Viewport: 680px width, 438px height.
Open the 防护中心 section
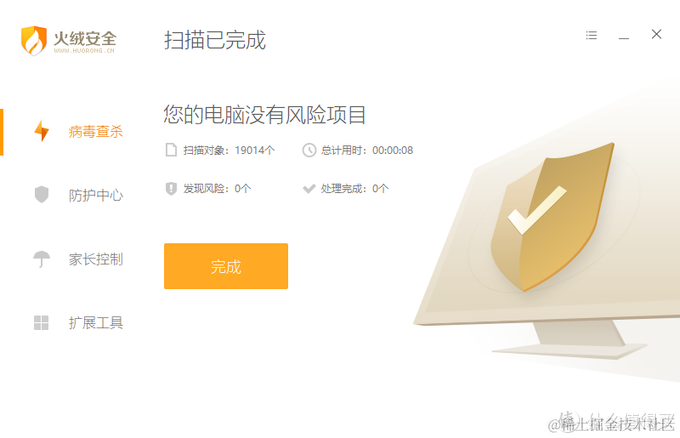[95, 195]
